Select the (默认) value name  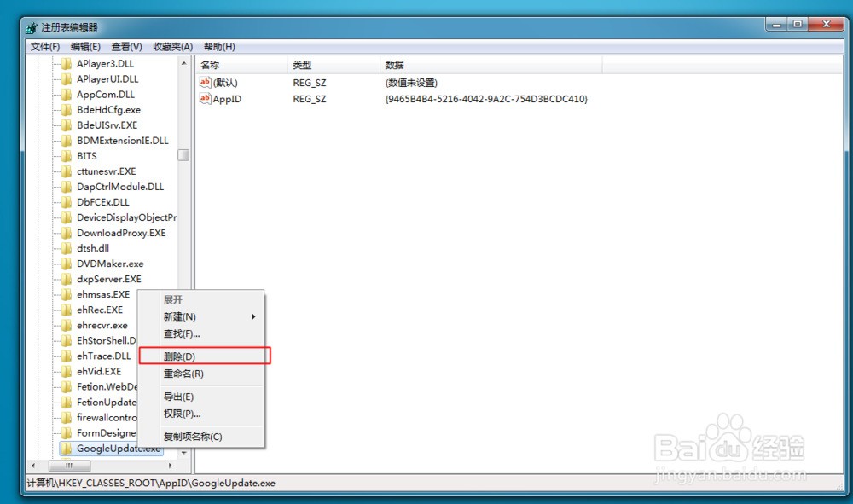click(x=225, y=83)
